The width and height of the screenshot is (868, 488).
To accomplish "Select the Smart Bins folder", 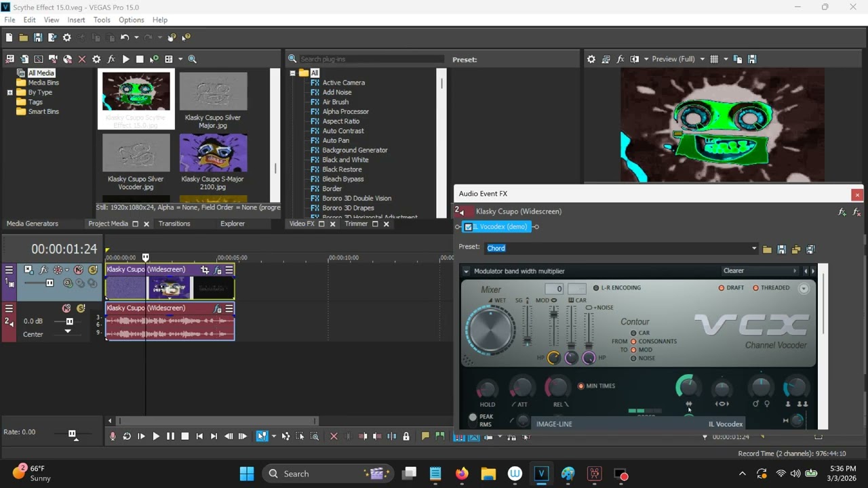I will (43, 112).
